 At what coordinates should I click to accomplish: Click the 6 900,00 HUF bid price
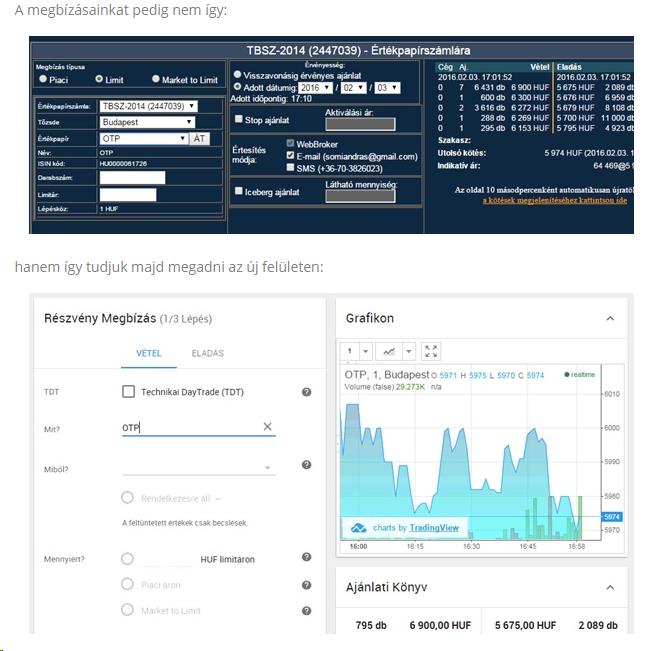pyautogui.click(x=440, y=625)
